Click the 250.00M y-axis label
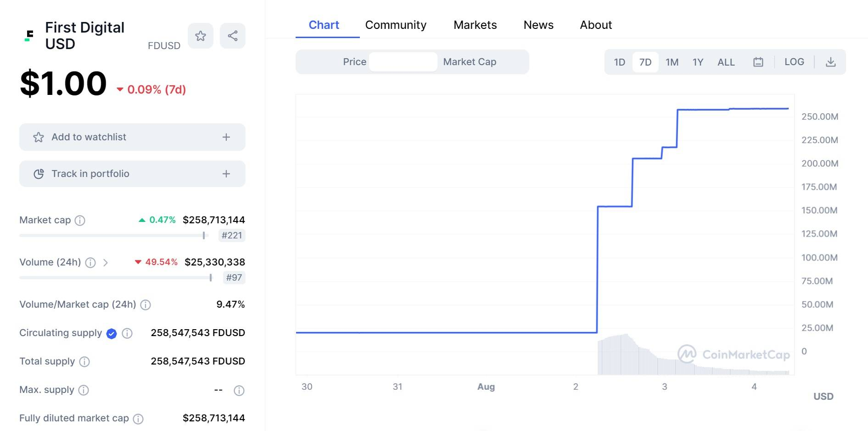This screenshot has height=431, width=868. pos(820,117)
